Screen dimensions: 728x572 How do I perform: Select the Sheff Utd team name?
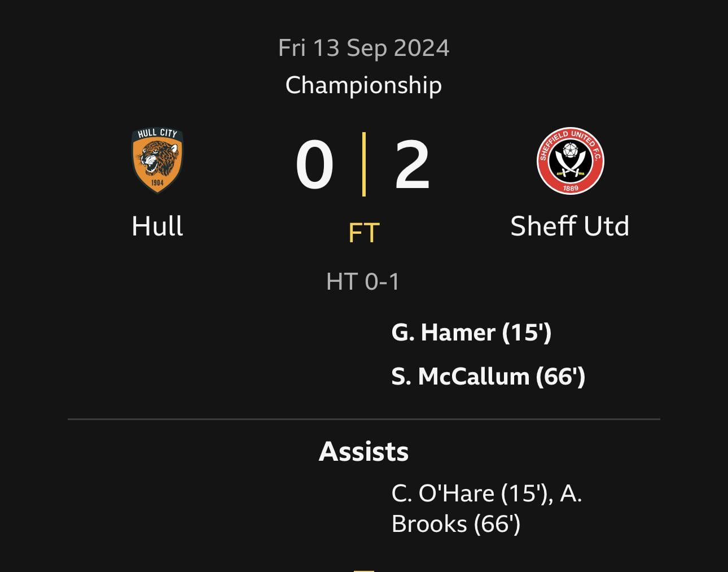point(569,226)
